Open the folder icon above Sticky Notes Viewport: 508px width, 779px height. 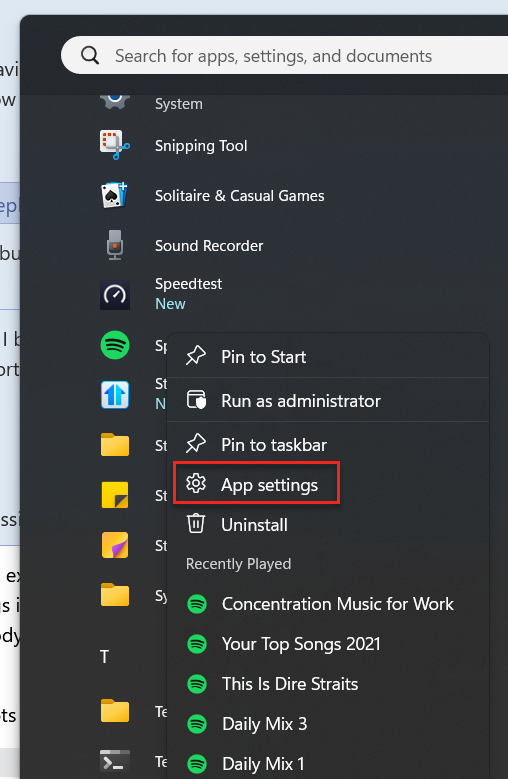(115, 444)
